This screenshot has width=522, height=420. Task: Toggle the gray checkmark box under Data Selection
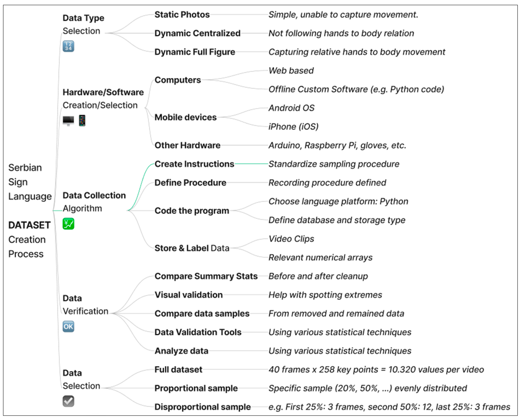point(68,401)
